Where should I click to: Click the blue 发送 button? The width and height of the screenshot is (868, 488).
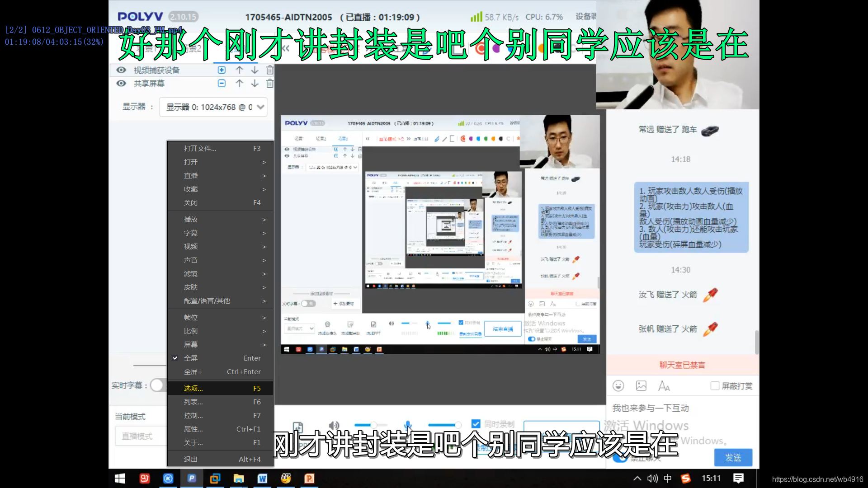pos(733,458)
